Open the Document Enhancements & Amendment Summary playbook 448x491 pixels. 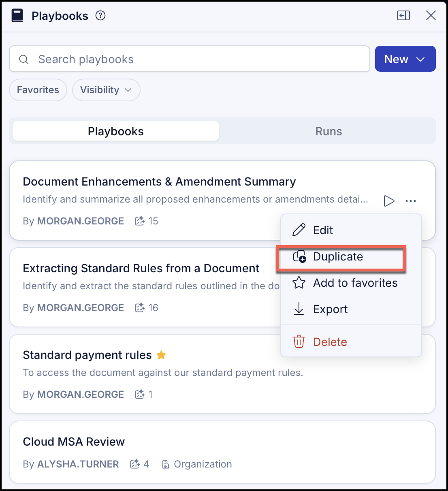click(x=159, y=181)
